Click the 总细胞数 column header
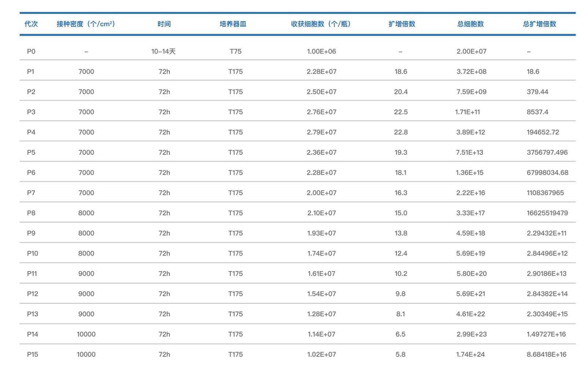The image size is (588, 375). [x=470, y=24]
